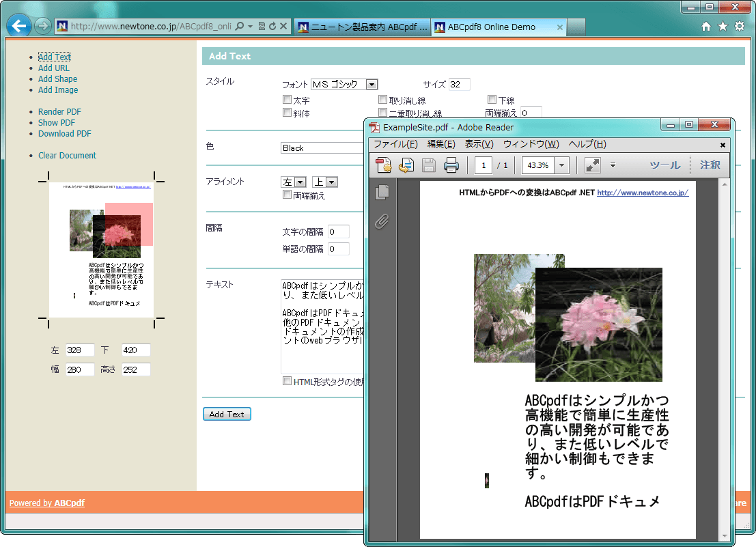Toggle compatibility view icon in the address bar
756x547 pixels.
262,26
